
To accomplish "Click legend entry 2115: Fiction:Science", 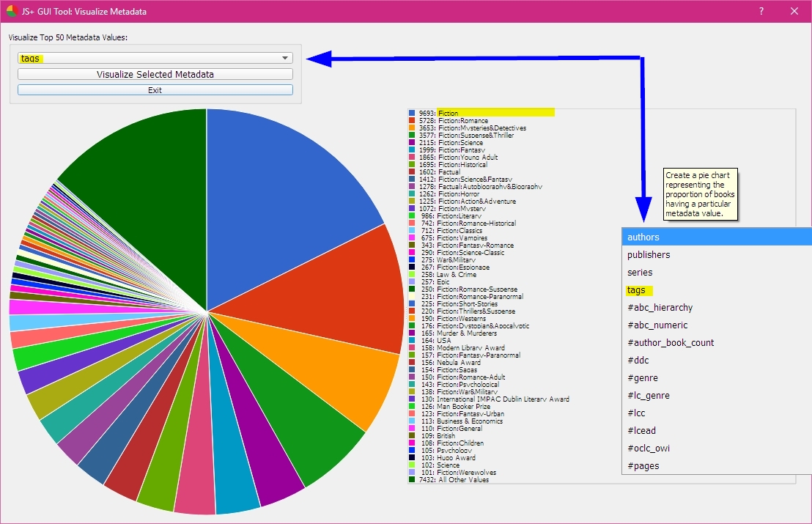I will (x=451, y=142).
